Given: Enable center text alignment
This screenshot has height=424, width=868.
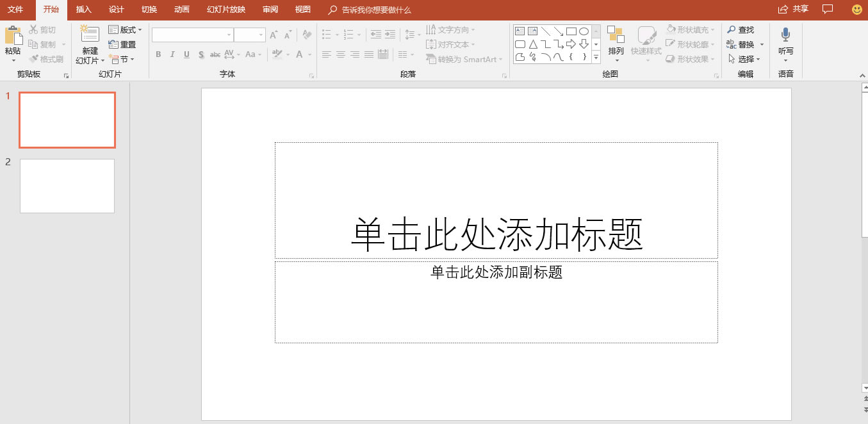Looking at the screenshot, I should (x=340, y=54).
